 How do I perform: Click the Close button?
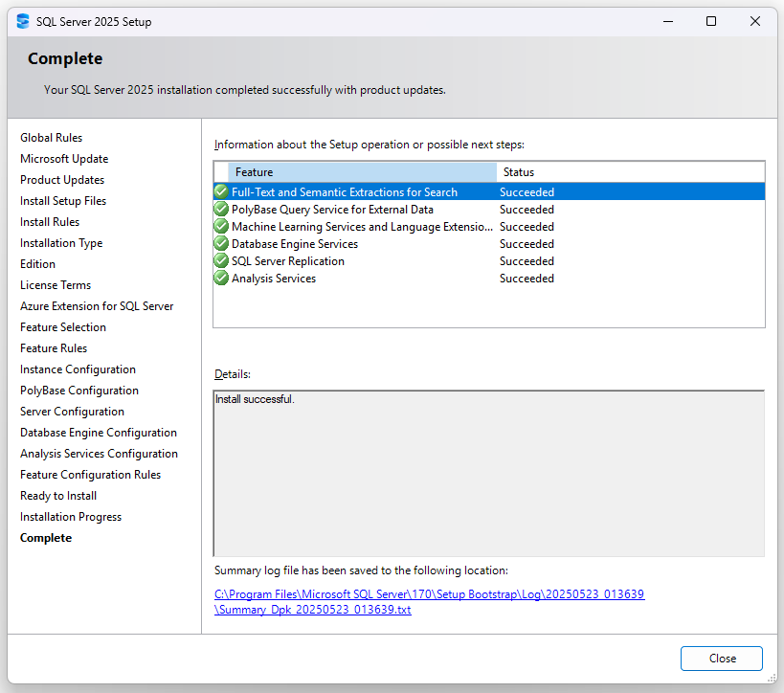[721, 659]
